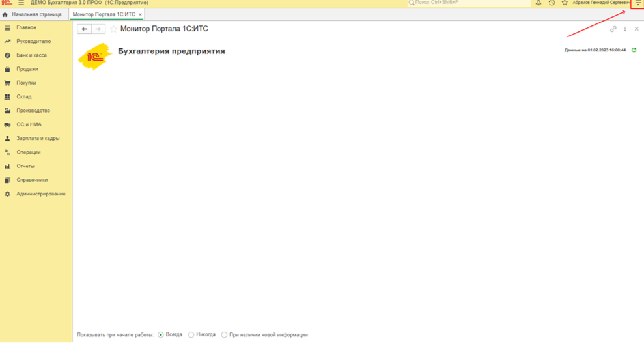Select the Всегда radio option
The image size is (644, 346).
pyautogui.click(x=161, y=334)
